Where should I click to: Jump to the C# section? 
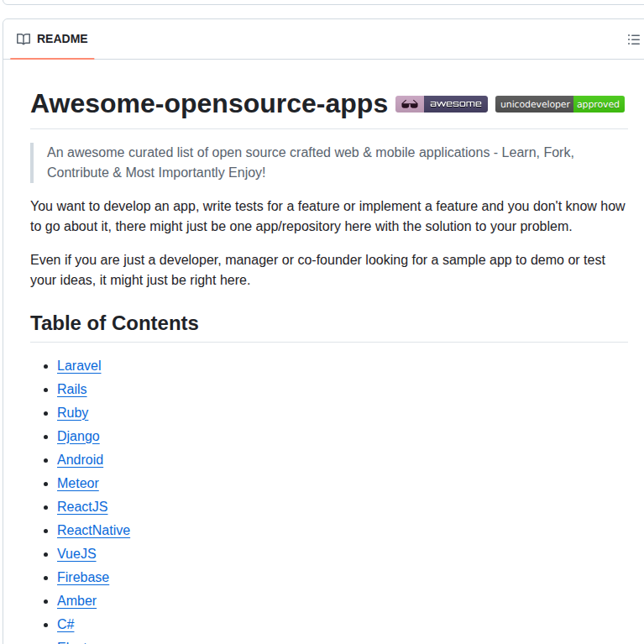(x=65, y=624)
